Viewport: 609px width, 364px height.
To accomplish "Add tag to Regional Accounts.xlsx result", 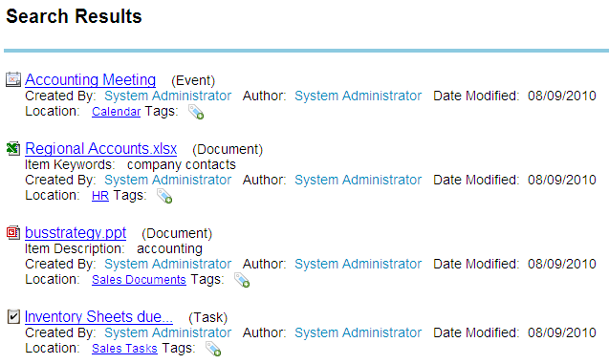I will [x=164, y=196].
